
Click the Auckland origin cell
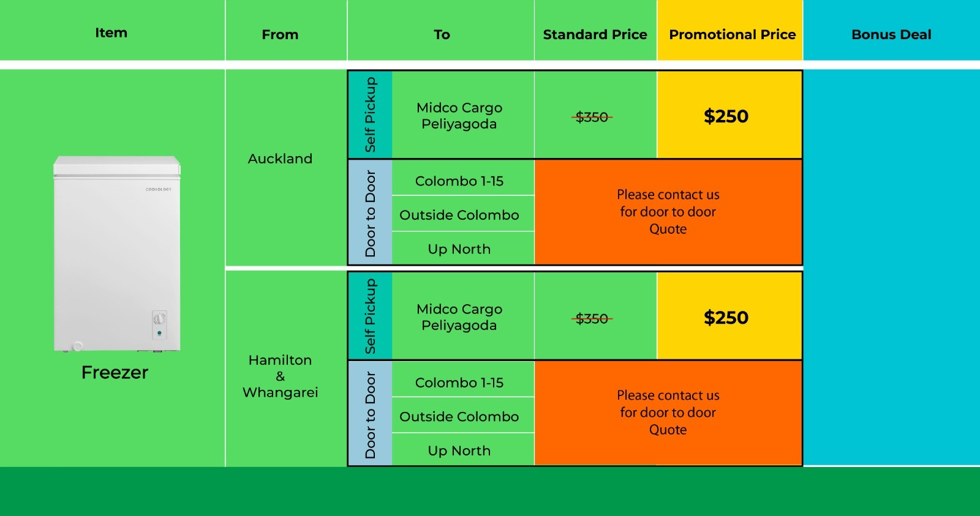[280, 159]
